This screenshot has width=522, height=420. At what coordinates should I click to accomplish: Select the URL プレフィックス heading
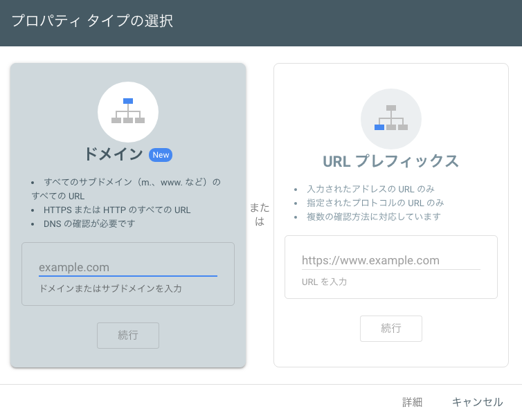(x=391, y=161)
